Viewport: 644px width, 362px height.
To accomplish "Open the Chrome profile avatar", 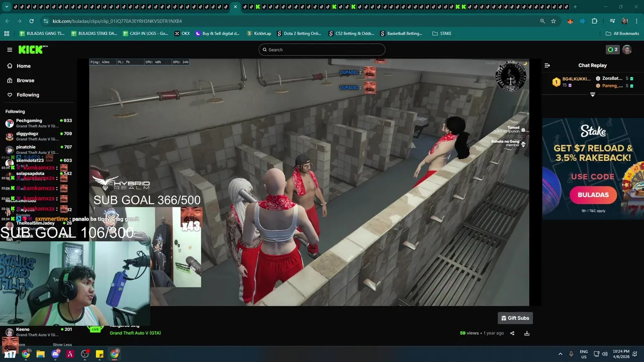I will [x=624, y=21].
